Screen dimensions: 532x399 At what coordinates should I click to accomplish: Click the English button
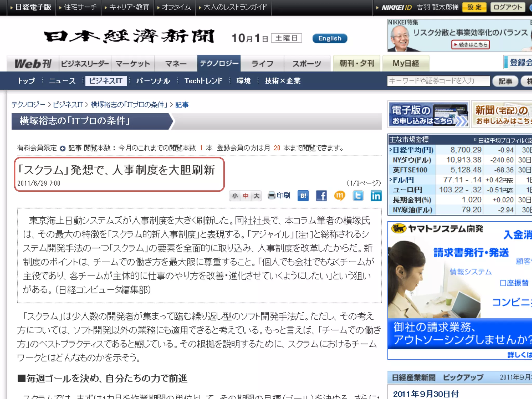click(x=330, y=38)
